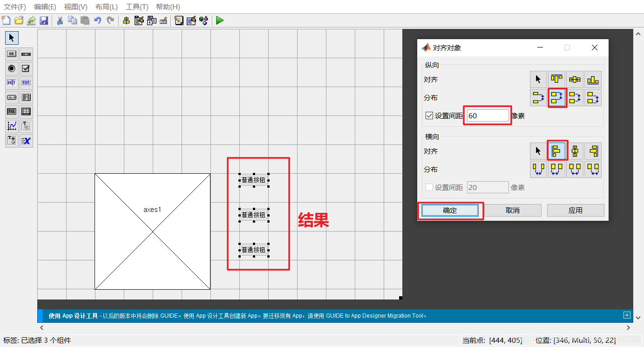Image resolution: width=644 pixels, height=347 pixels.
Task: Save the figure using the toolbar
Action: [44, 20]
